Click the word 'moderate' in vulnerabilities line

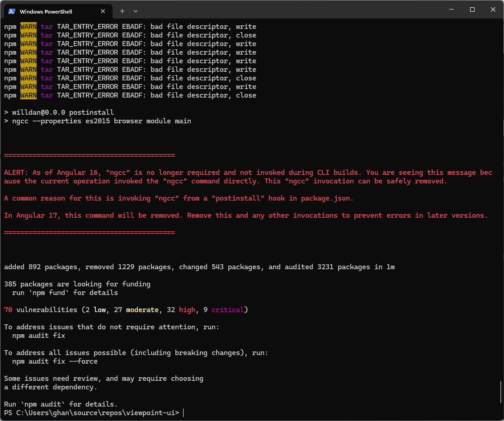(x=142, y=310)
